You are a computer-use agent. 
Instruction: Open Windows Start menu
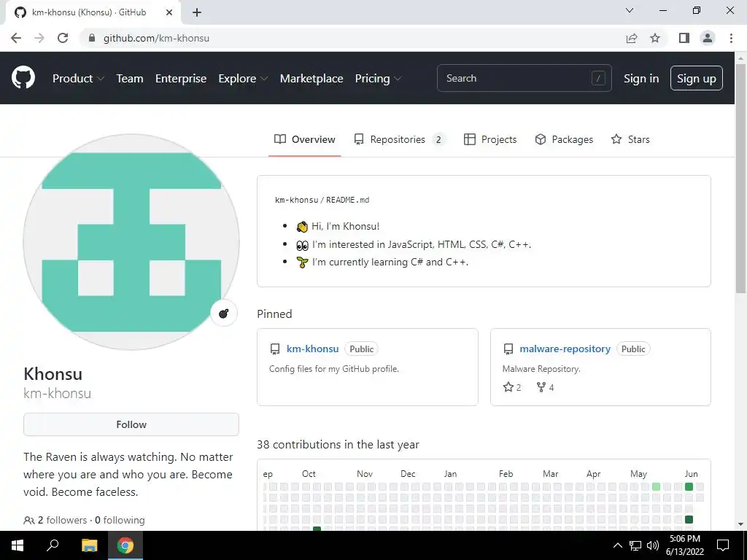18,545
